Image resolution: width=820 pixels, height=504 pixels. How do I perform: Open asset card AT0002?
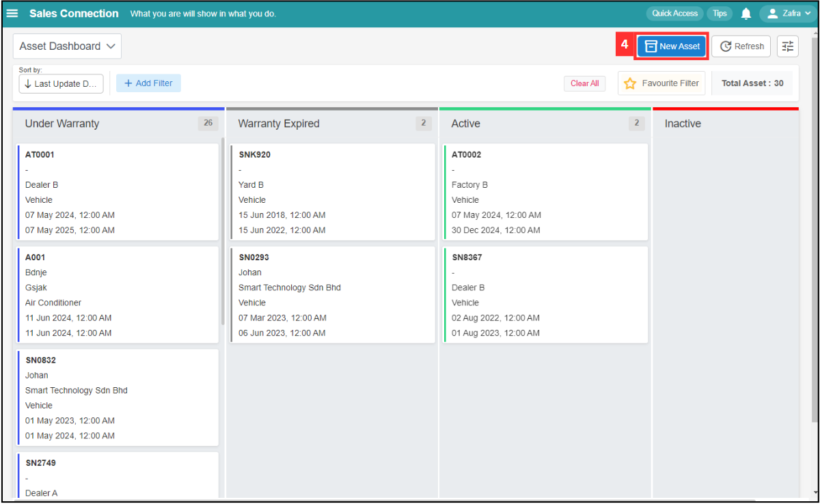tap(545, 192)
